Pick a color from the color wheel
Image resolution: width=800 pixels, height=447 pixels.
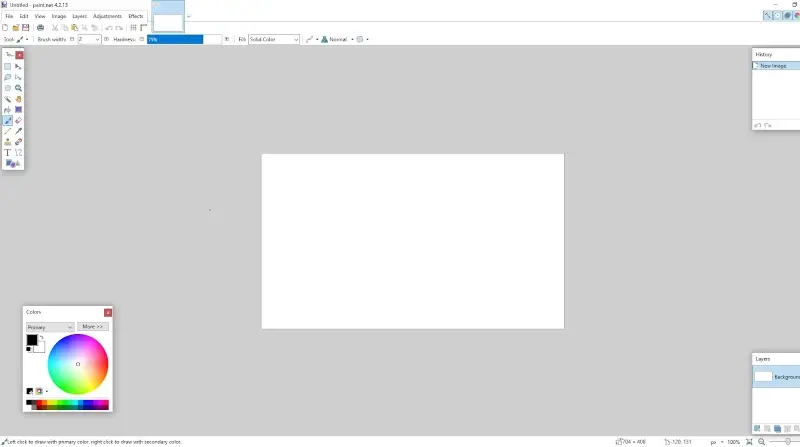click(78, 364)
